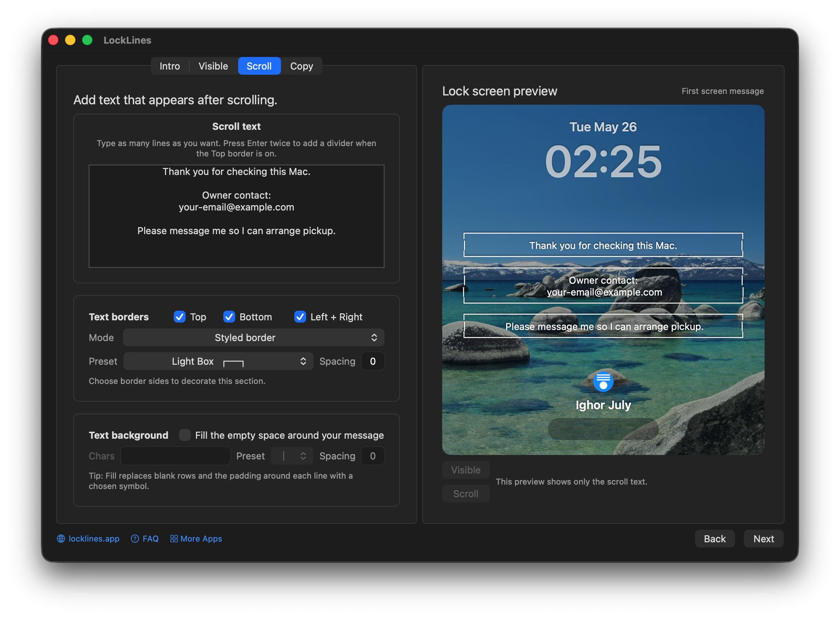Click the globe icon beside locklines.app

tap(61, 539)
